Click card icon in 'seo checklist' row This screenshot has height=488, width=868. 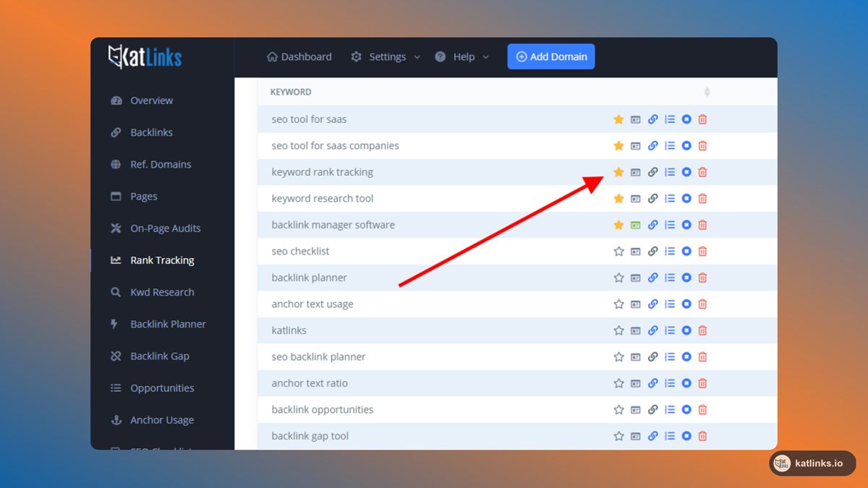coord(635,251)
